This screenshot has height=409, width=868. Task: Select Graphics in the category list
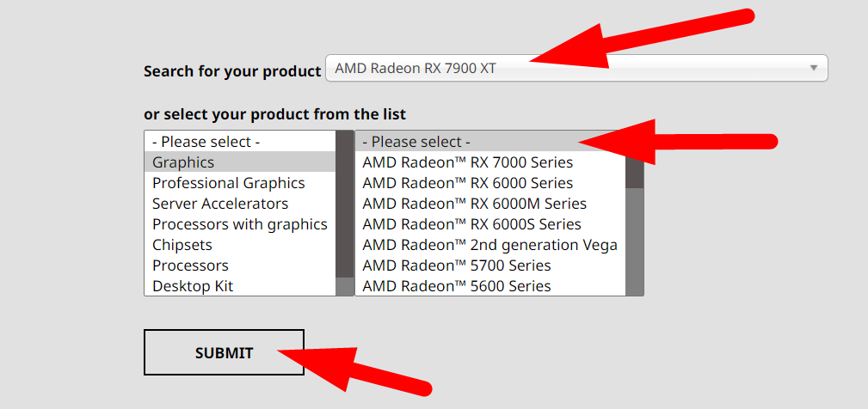[x=240, y=162]
